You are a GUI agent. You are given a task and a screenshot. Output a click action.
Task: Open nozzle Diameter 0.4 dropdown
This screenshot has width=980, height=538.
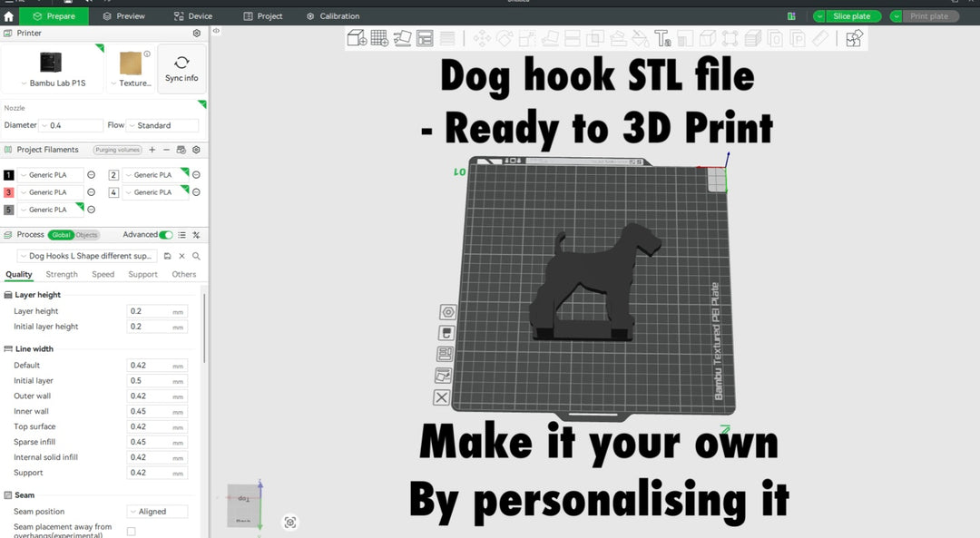click(x=71, y=125)
